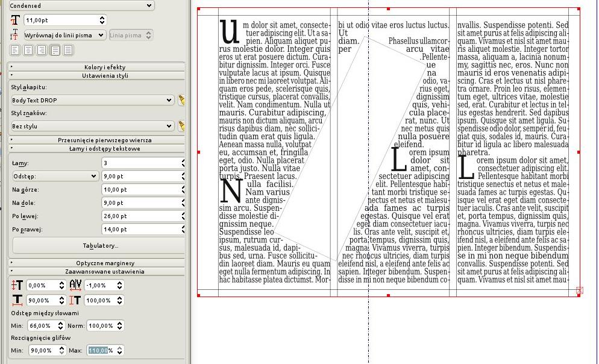This screenshot has height=364, width=599.
Task: Expand the Kolory i efekty section
Action: click(x=96, y=67)
